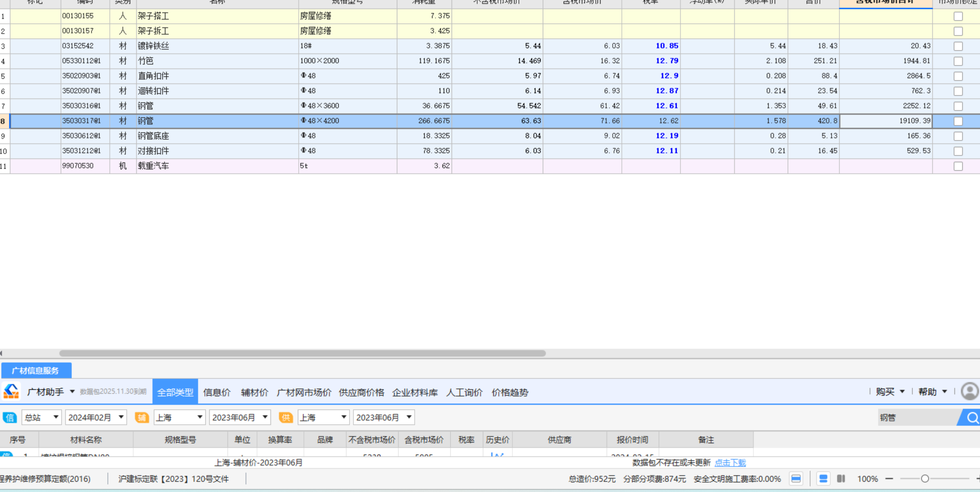Select row header number 8
This screenshot has height=492, width=980.
[4, 121]
